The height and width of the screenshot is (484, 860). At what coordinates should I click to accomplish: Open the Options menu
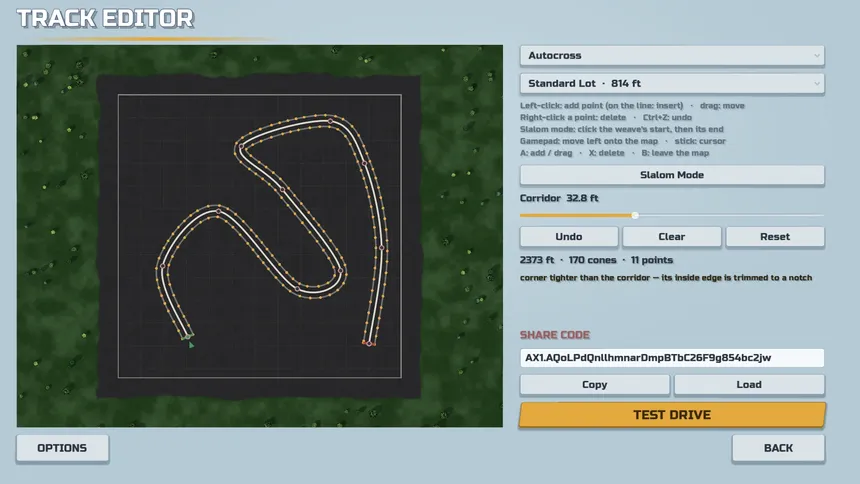tap(63, 448)
